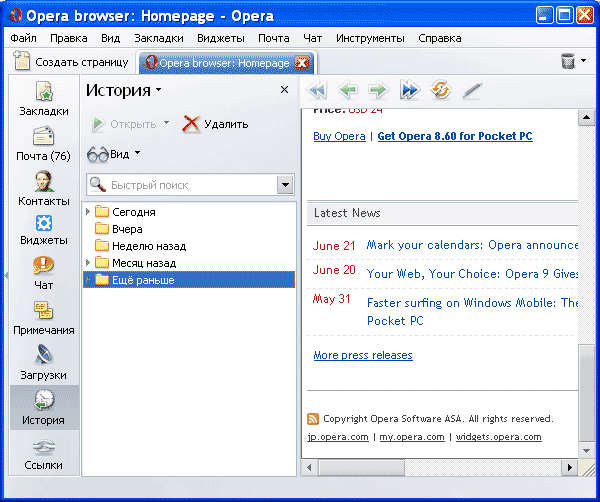Follow the jp.opera.com link
The width and height of the screenshot is (600, 502).
pos(338,437)
